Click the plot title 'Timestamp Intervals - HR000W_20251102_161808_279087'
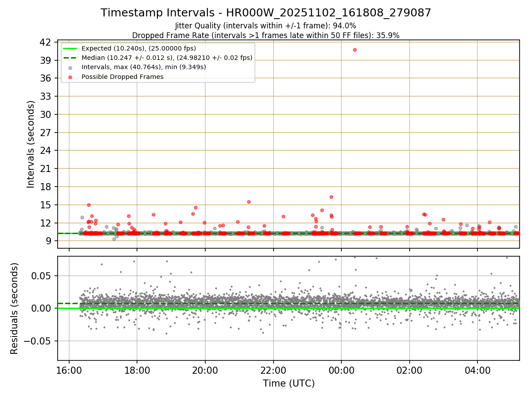 point(266,13)
